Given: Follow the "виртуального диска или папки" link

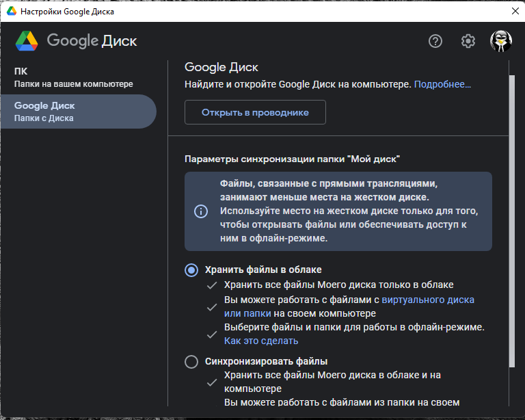Looking at the screenshot, I should point(428,300).
